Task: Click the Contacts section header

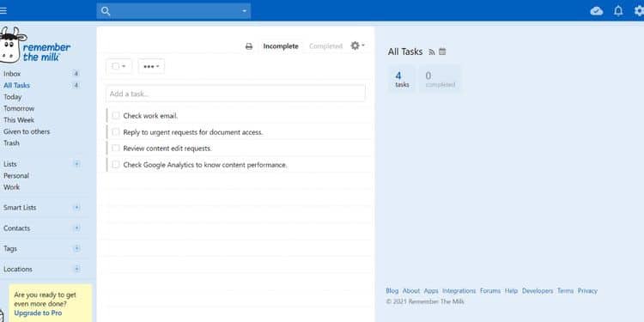Action: tap(17, 228)
